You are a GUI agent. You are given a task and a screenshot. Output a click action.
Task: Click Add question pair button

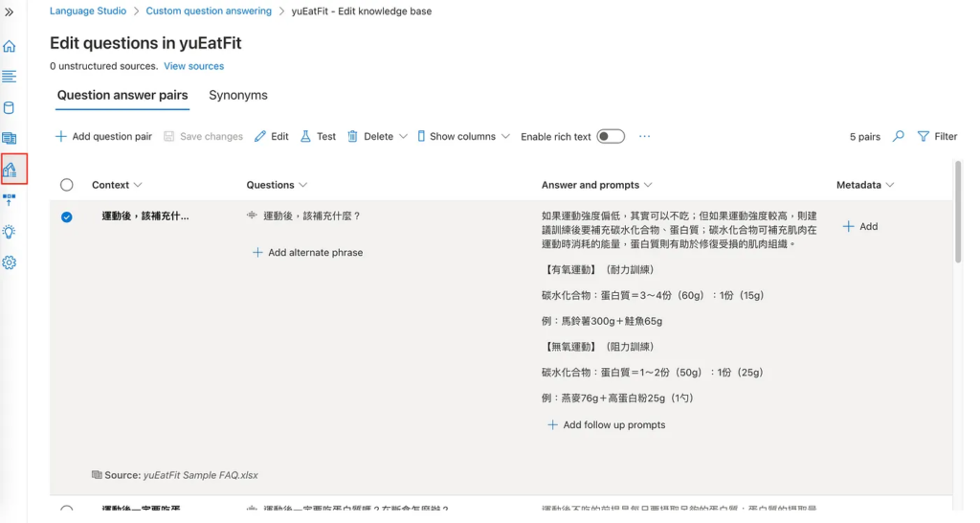[103, 137]
